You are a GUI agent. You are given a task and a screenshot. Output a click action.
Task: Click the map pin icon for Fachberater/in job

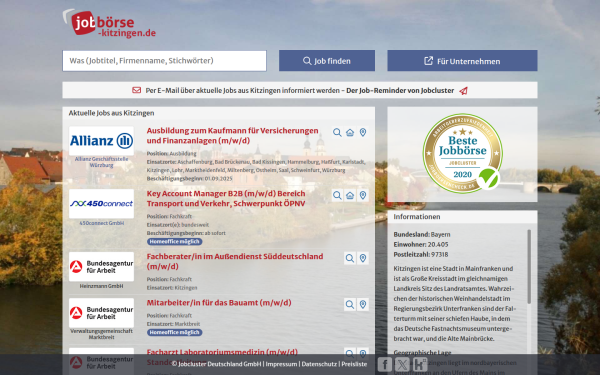pyautogui.click(x=363, y=258)
